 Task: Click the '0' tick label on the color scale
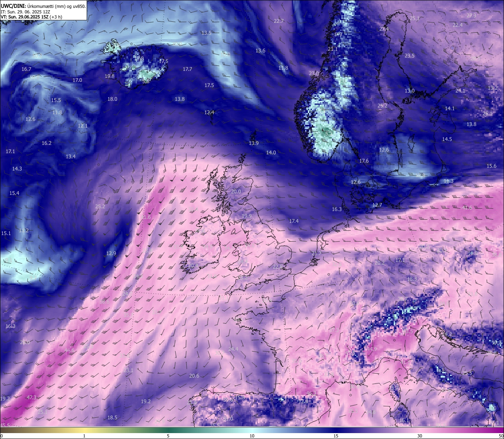[x=2, y=436]
